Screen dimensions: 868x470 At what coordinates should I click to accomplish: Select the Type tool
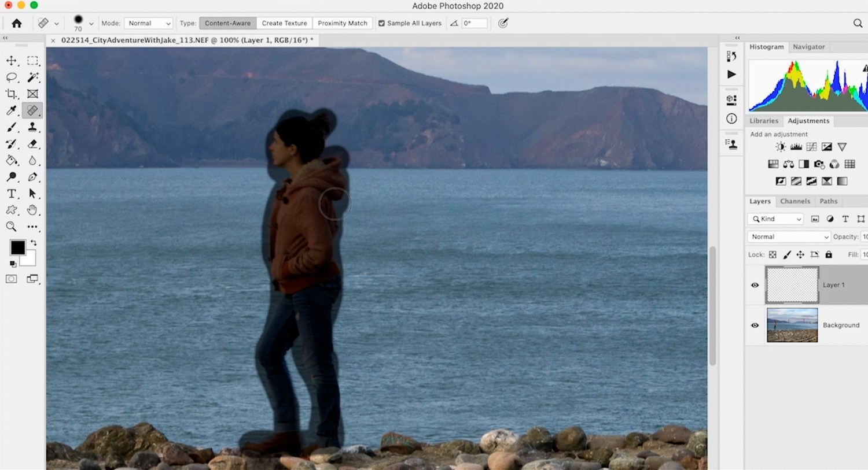point(12,194)
